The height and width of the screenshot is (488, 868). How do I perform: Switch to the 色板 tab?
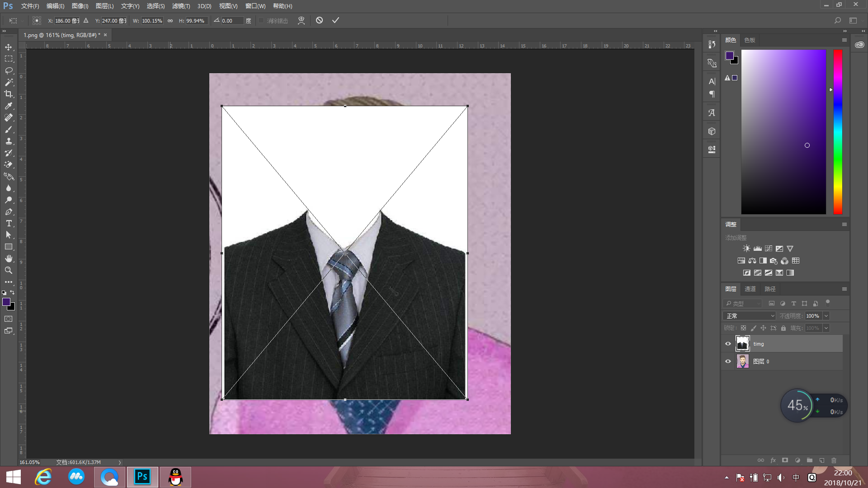(x=750, y=40)
